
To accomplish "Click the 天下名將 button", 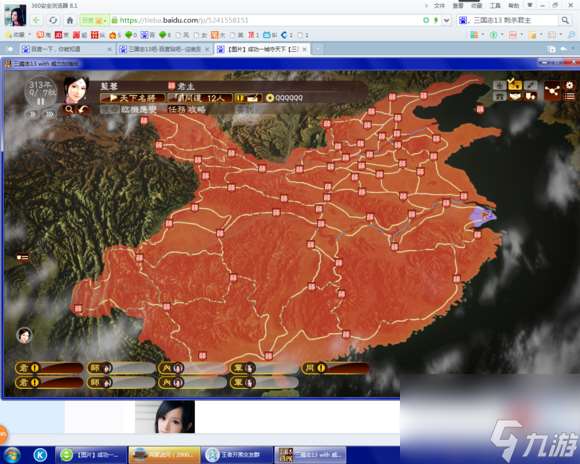I will [132, 98].
